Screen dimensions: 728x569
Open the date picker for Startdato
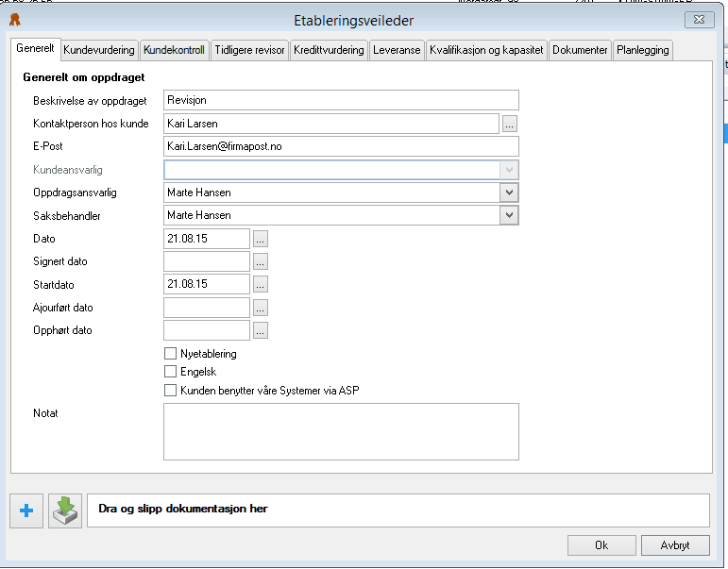click(260, 284)
